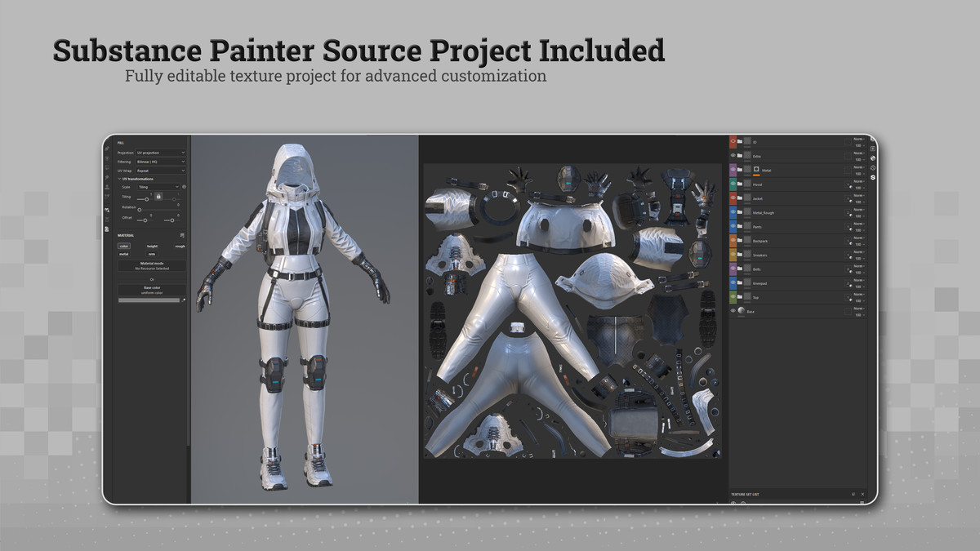
Task: Click the Backpack layer folder icon
Action: point(740,241)
